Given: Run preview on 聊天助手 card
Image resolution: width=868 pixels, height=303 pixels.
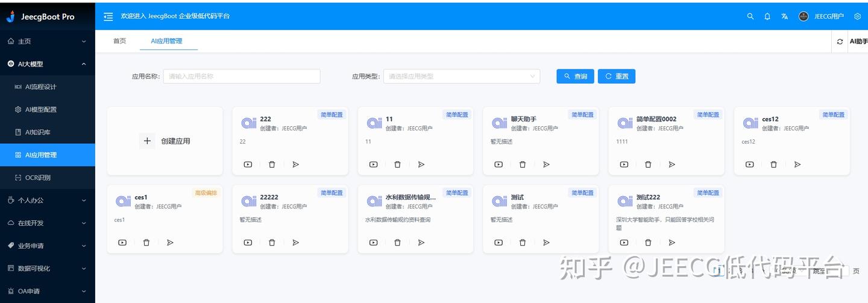Looking at the screenshot, I should coord(498,164).
